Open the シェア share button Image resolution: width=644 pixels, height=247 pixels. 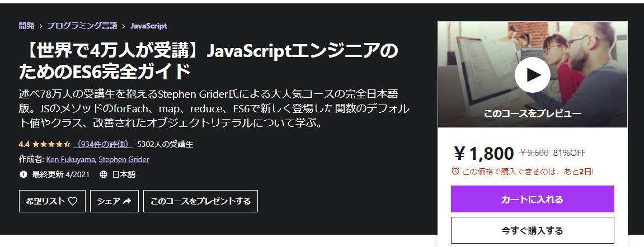[x=114, y=201]
